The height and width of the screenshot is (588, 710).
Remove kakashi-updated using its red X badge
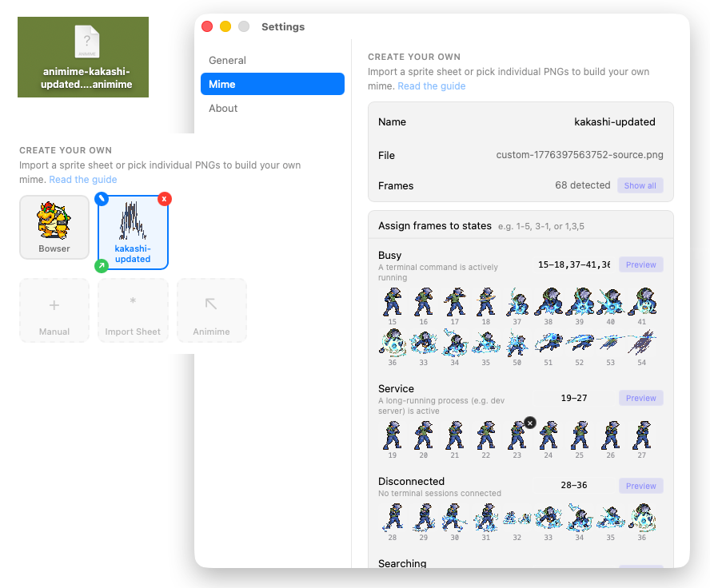pos(165,199)
